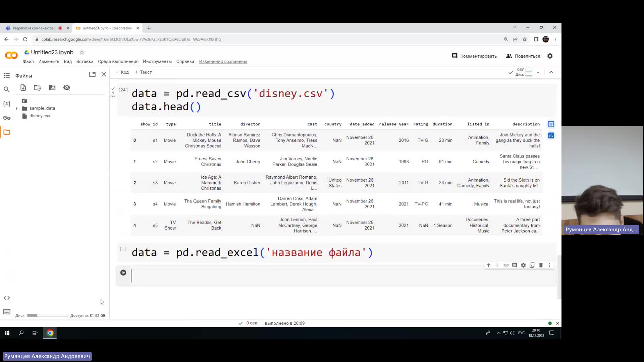Open Chrome three-dot menu
Viewport: 644px width, 362px height.
(555, 40)
